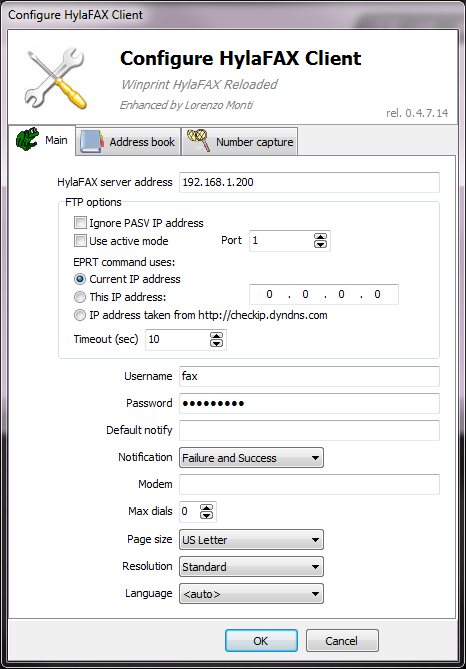
Task: Click the Winprint HylaFAX Reloaded subtitle
Action: (199, 84)
